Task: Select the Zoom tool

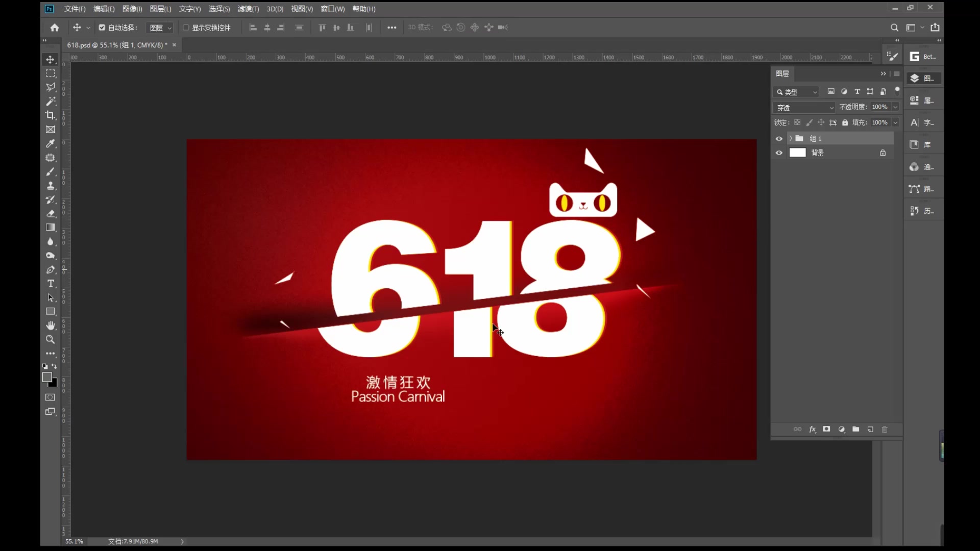Action: pyautogui.click(x=50, y=339)
